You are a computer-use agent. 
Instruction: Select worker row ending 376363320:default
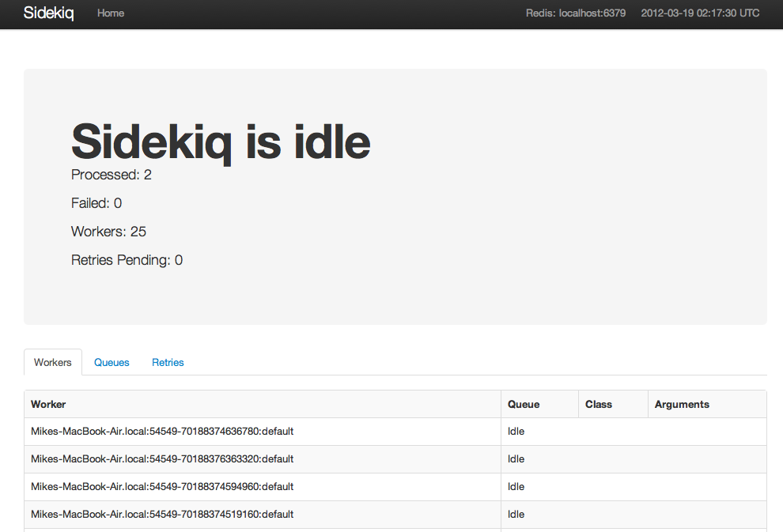click(x=395, y=459)
